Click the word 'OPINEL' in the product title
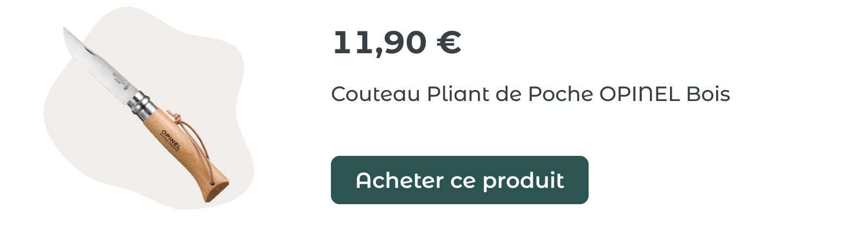 tap(640, 94)
